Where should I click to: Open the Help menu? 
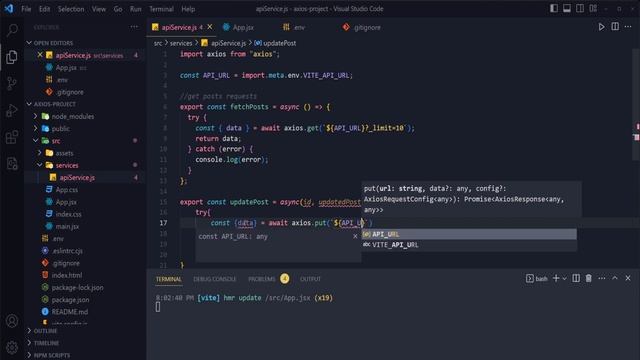pos(188,9)
